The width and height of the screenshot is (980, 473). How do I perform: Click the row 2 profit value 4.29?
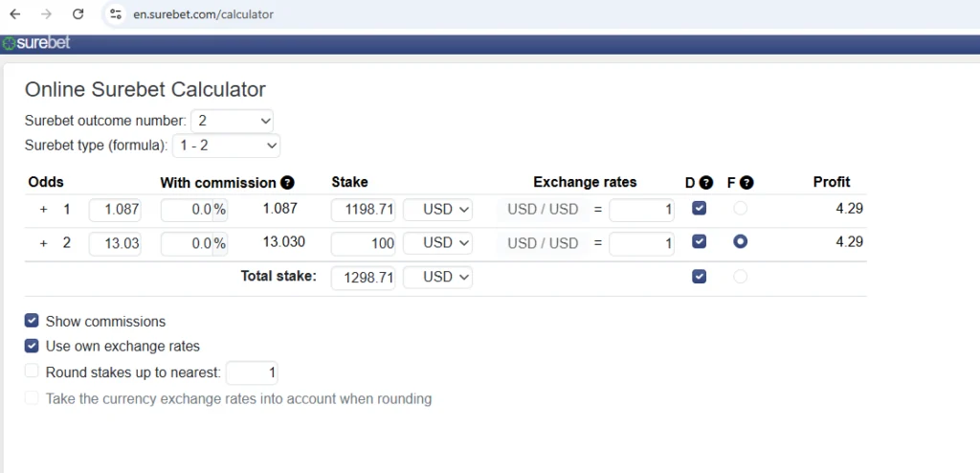click(x=850, y=242)
